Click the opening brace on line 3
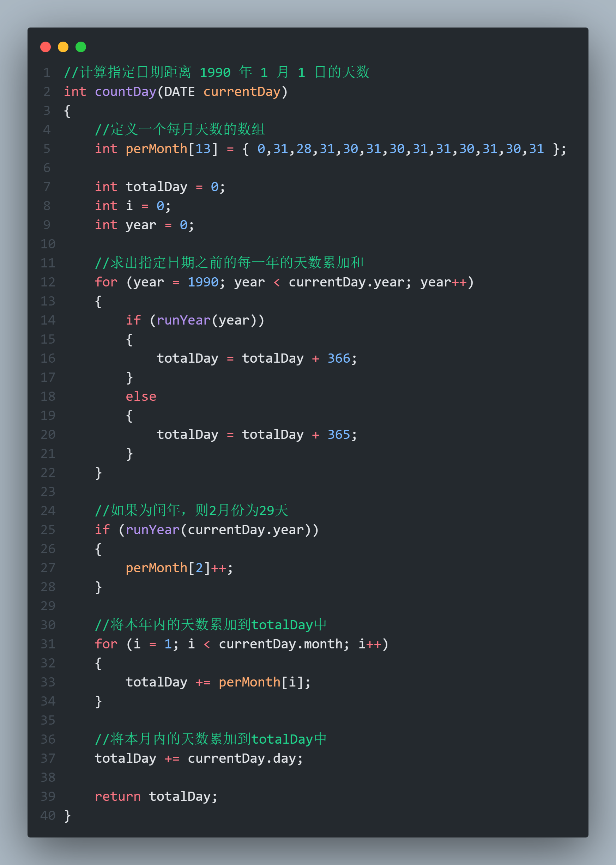This screenshot has height=865, width=616. click(67, 111)
